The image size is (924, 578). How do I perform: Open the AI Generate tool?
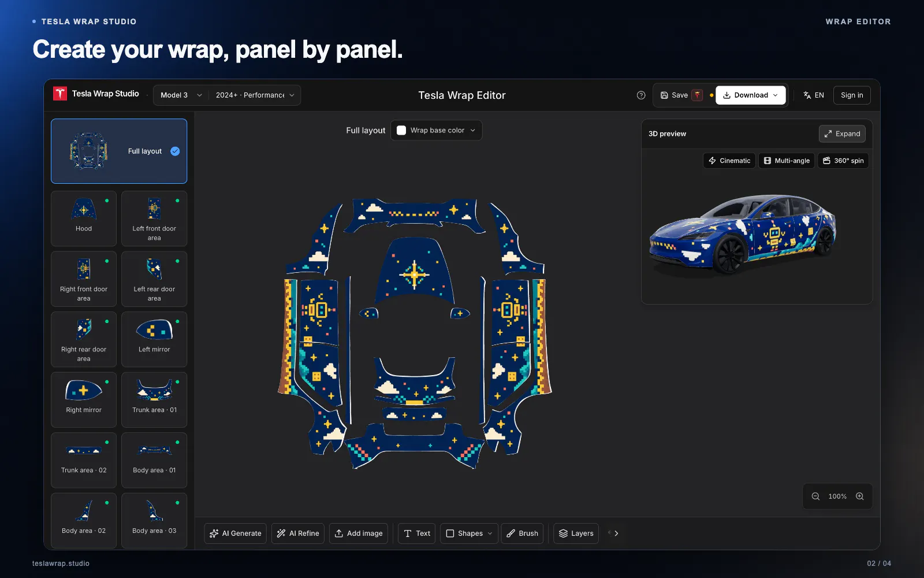(236, 533)
